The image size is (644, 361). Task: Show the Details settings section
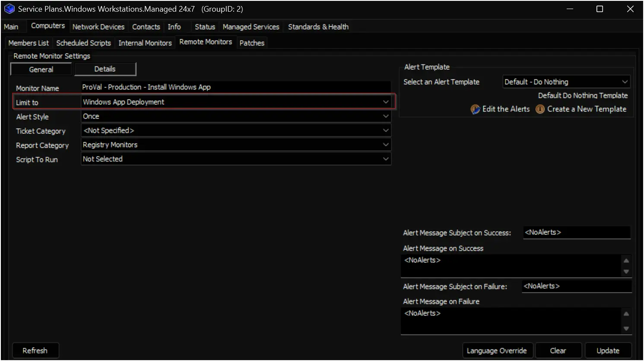click(105, 69)
